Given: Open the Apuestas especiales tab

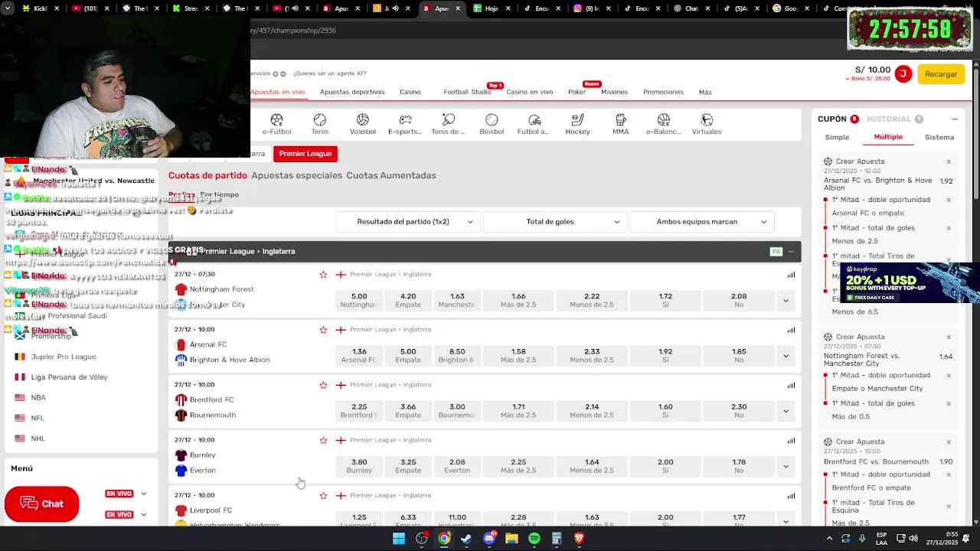Looking at the screenshot, I should [297, 176].
